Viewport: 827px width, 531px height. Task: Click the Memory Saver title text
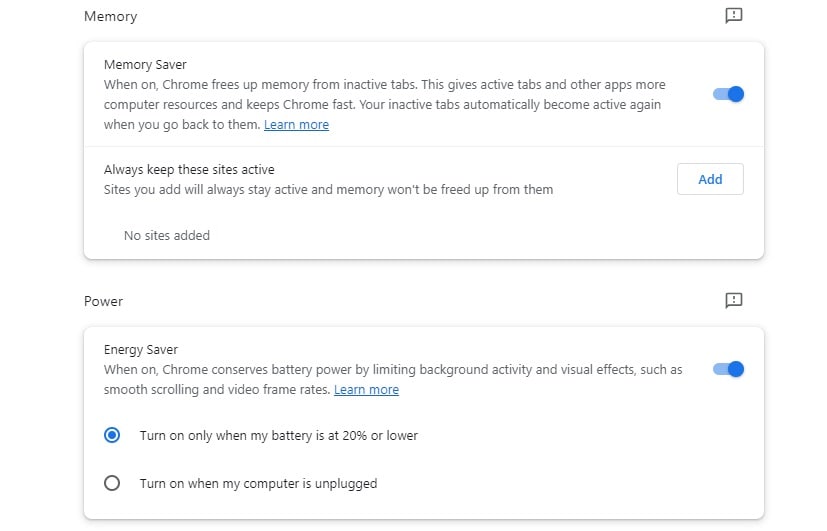[145, 65]
